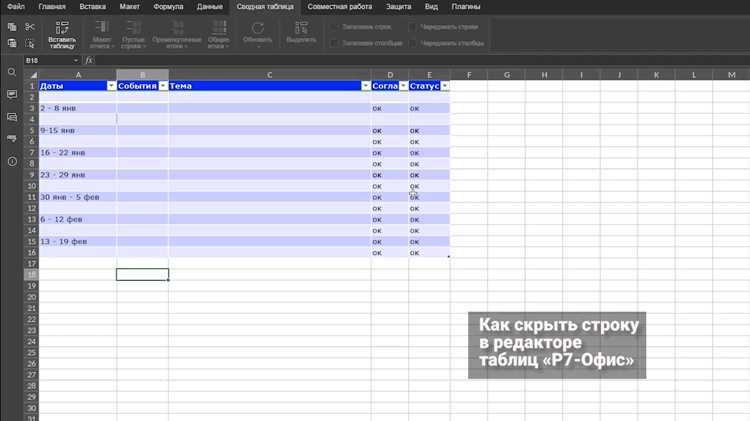
Task: Switch to the Защита tab
Action: [x=398, y=7]
